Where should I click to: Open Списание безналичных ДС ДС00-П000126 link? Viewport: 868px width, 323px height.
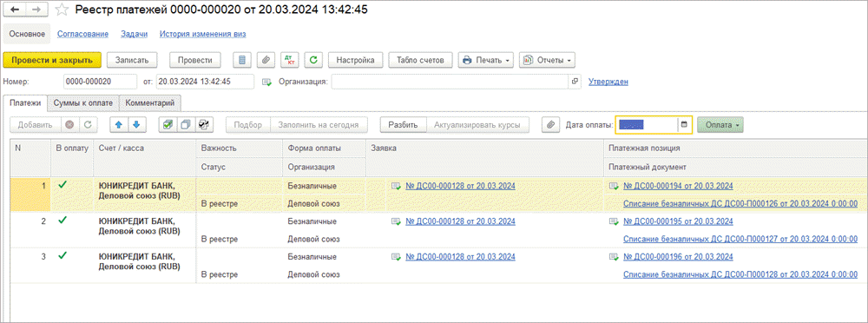click(740, 204)
